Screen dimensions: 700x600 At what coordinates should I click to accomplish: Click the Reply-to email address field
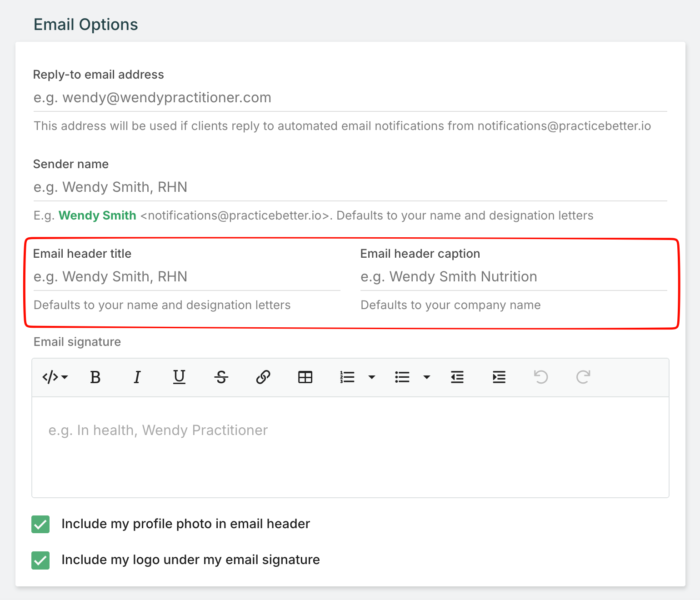point(350,98)
